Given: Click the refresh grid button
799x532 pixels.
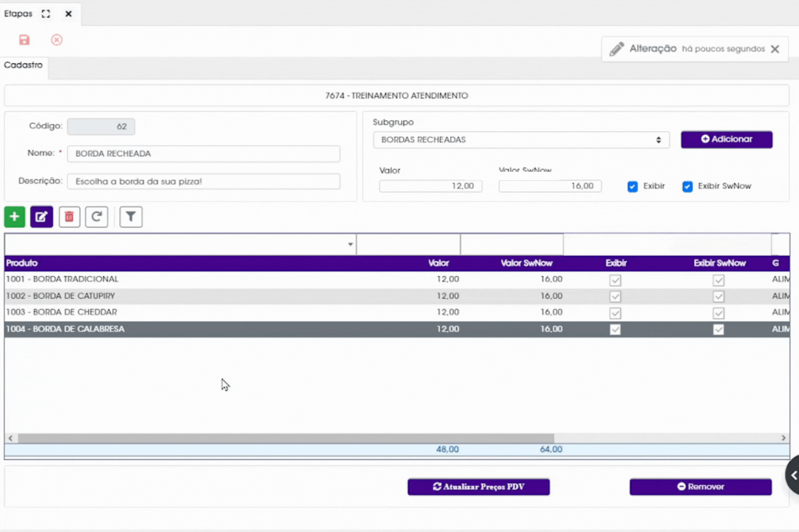Looking at the screenshot, I should [96, 217].
